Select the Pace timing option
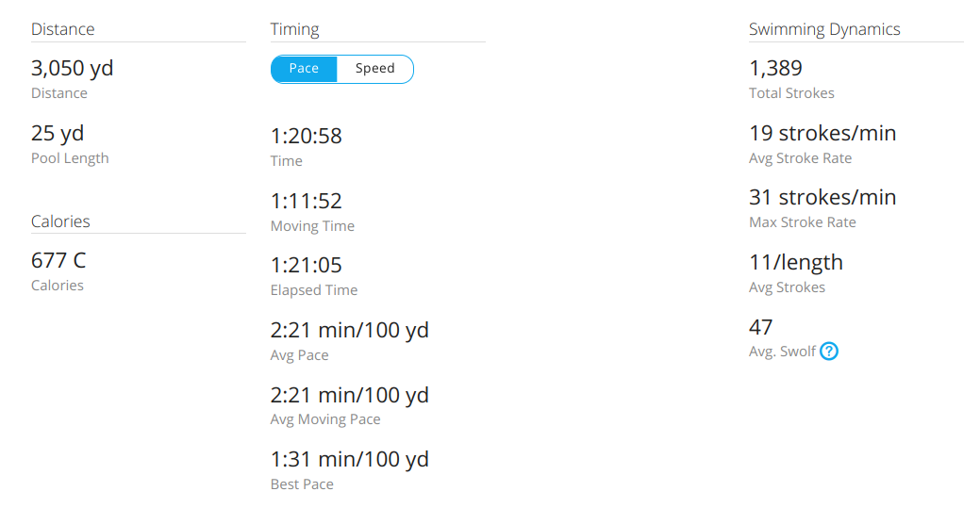 pos(304,69)
